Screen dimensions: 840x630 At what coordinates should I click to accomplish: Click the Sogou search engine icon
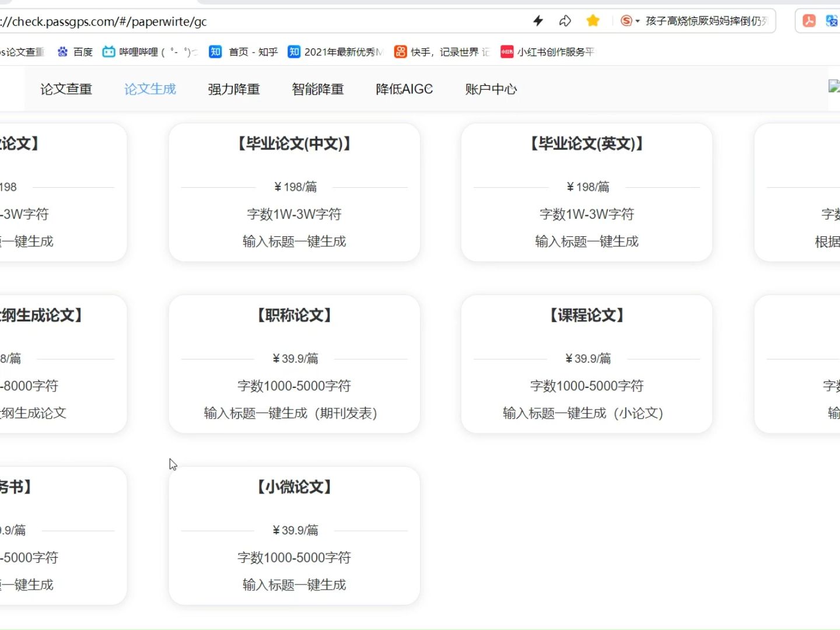[x=626, y=21]
